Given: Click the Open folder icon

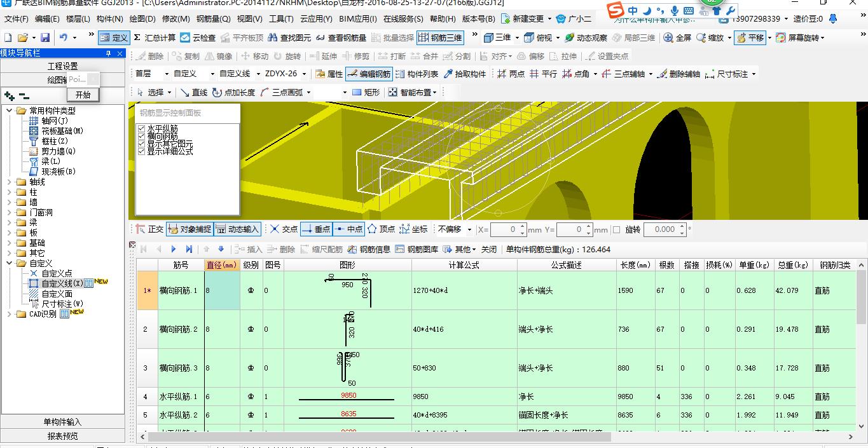Looking at the screenshot, I should (x=23, y=37).
